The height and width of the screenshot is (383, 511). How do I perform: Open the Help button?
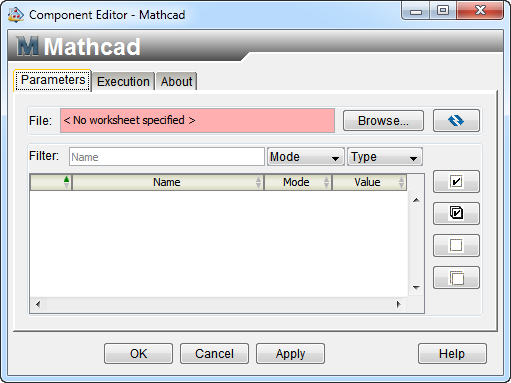[x=452, y=354]
